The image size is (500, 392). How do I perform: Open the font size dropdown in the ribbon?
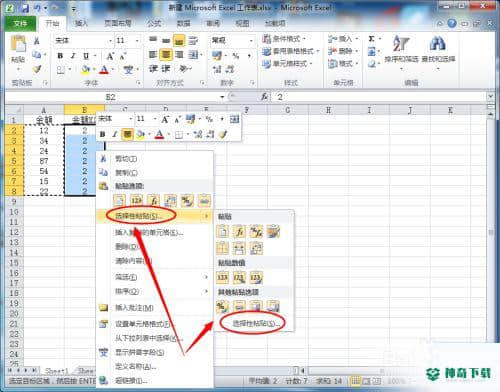click(x=137, y=41)
